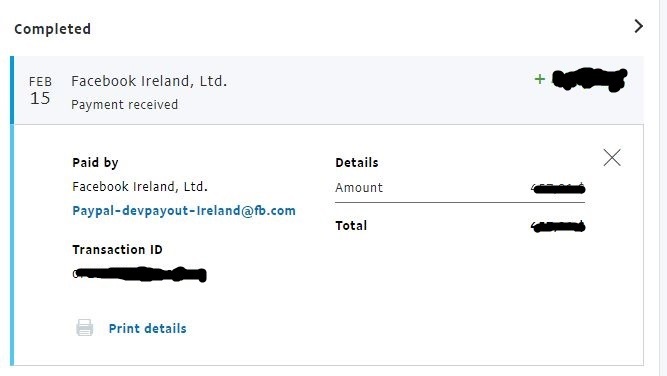Click the green plus sign by amount
This screenshot has width=667, height=376.
(539, 79)
